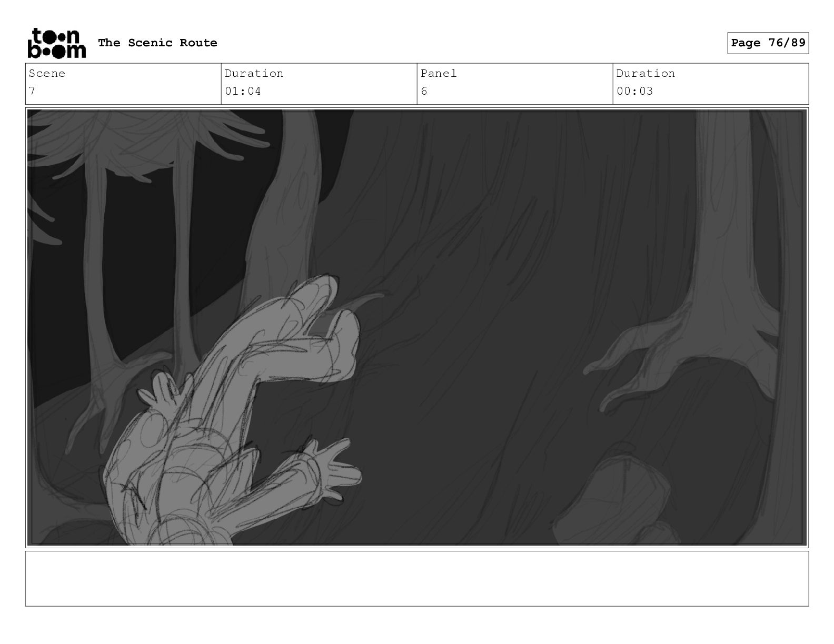The image size is (834, 644).
Task: Click the Toon Boom logo
Action: click(56, 43)
